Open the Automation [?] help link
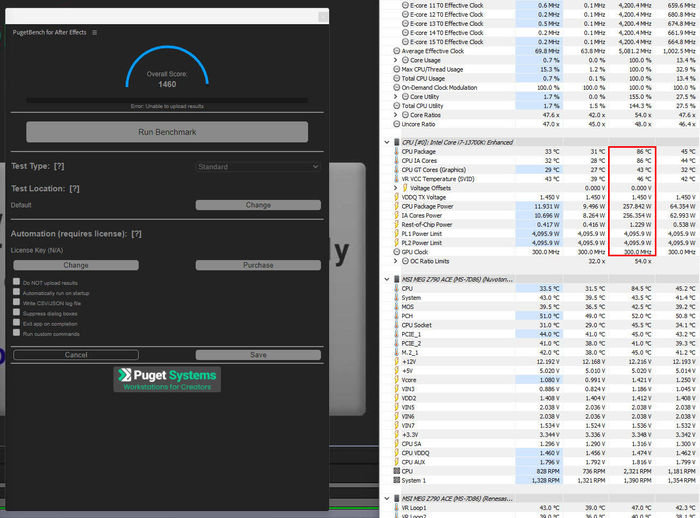This screenshot has height=518, width=700. 136,234
